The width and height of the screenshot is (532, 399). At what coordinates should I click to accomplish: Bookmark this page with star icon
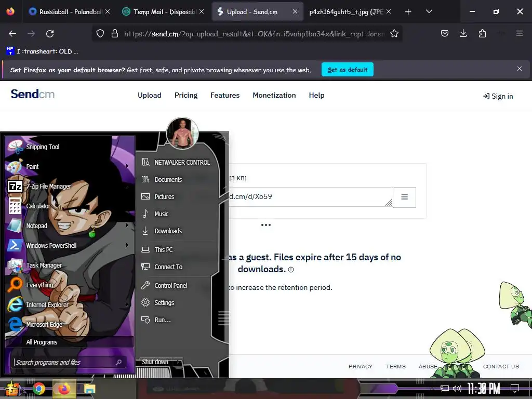click(394, 34)
